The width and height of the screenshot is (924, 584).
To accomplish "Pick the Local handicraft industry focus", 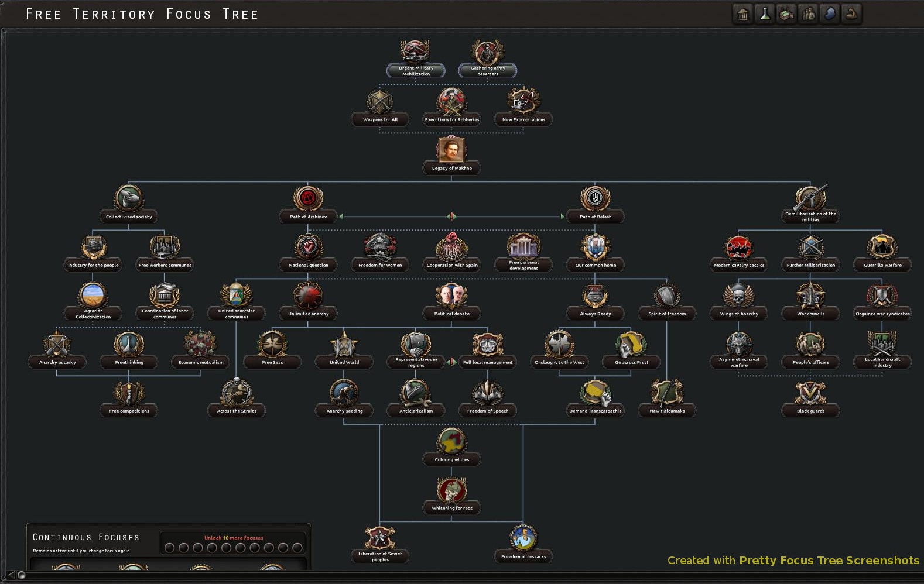I will pyautogui.click(x=882, y=350).
